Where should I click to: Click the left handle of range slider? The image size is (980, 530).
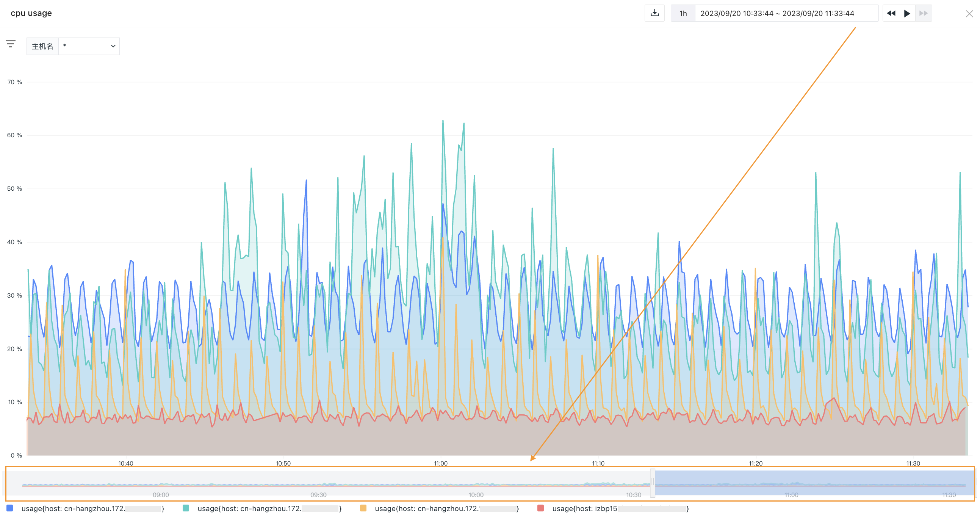653,483
